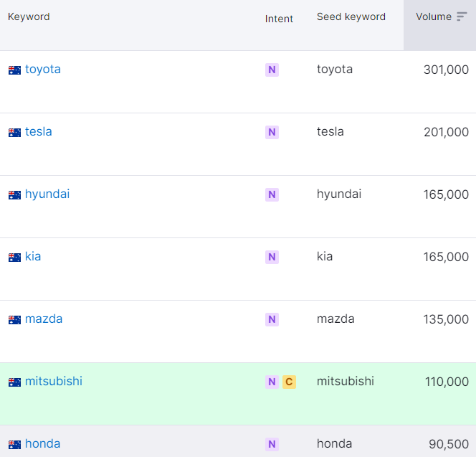Click the volume value 201,000

click(446, 132)
